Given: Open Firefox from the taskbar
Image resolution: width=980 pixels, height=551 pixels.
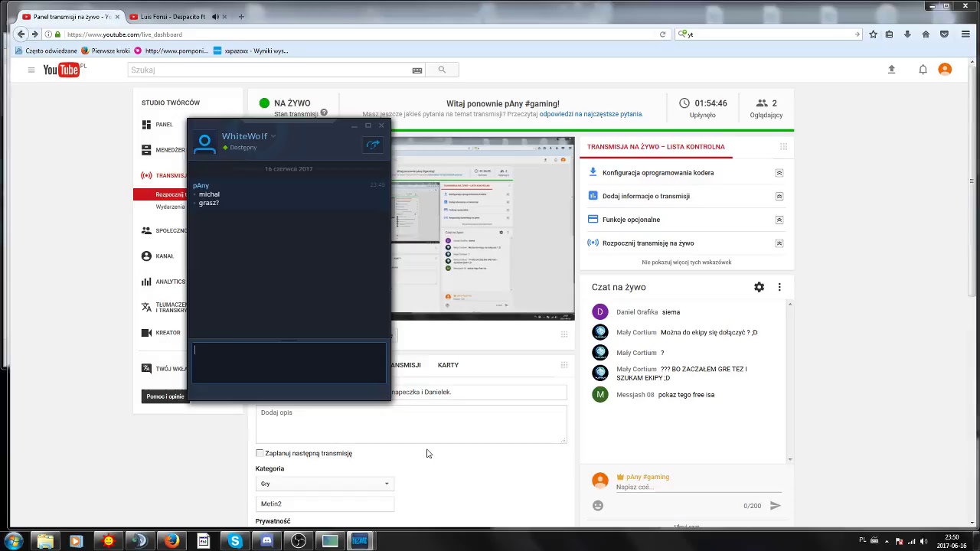Looking at the screenshot, I should (x=171, y=541).
